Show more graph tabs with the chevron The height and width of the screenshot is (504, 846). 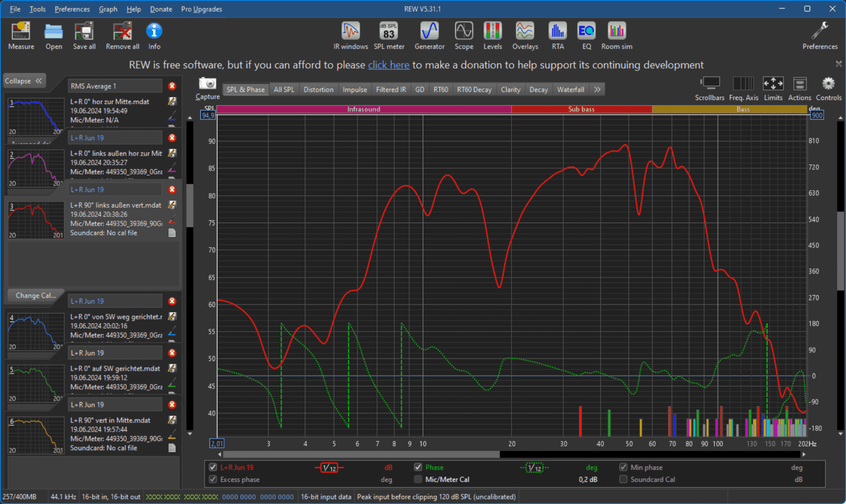tap(597, 89)
